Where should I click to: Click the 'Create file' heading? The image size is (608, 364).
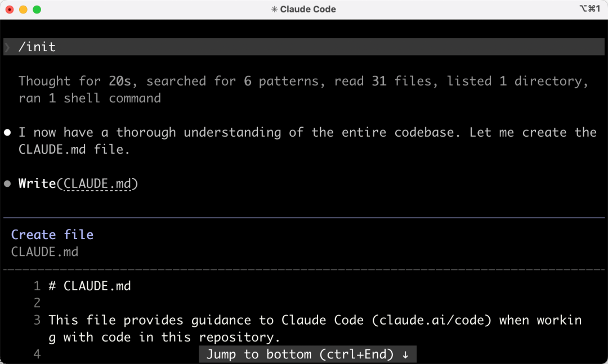pyautogui.click(x=52, y=235)
